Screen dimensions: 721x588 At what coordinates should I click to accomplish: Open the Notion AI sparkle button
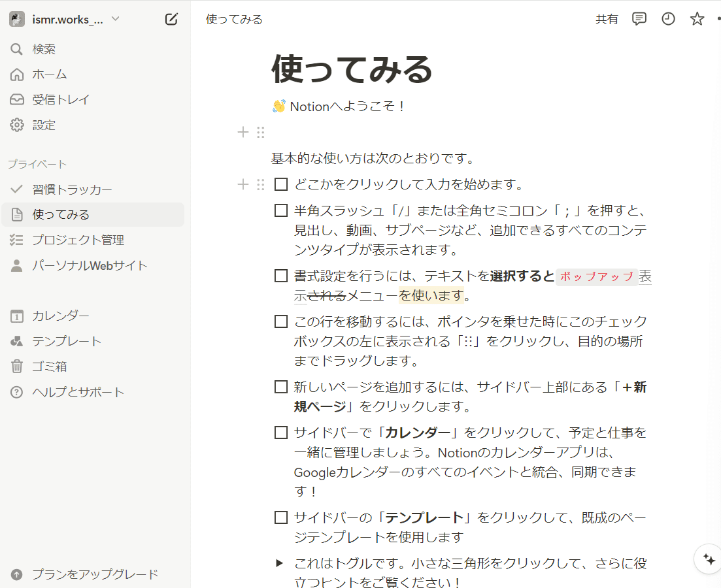[x=709, y=559]
